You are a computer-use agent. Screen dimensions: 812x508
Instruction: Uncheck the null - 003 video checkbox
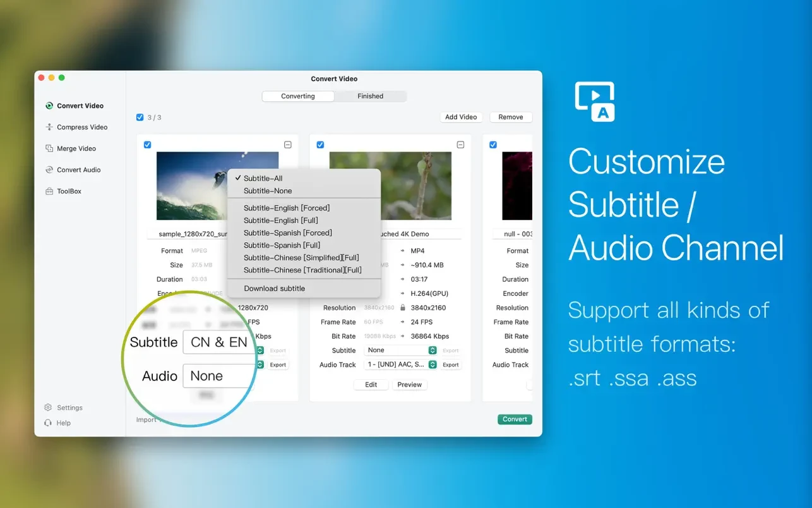(x=493, y=145)
